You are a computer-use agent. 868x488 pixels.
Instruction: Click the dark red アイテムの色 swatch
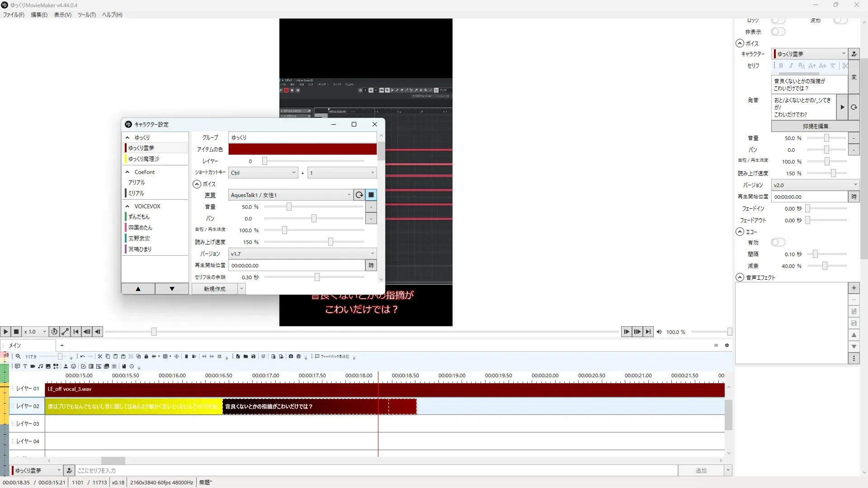(302, 149)
